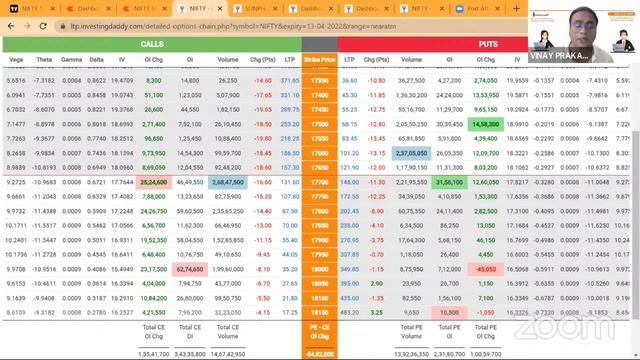Click the investingdaddy URL address bar
The width and height of the screenshot is (640, 360).
coord(233,27)
